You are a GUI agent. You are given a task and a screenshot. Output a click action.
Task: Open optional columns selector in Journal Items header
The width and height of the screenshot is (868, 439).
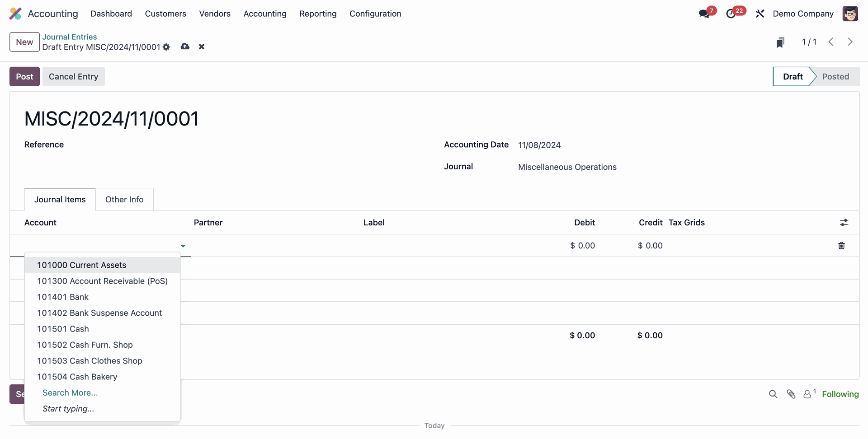(x=844, y=222)
